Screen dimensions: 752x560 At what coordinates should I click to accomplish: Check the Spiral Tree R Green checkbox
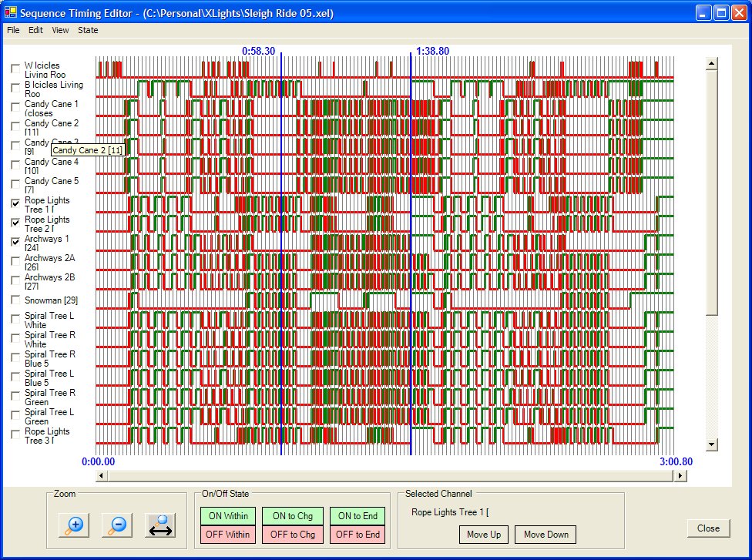click(x=15, y=396)
